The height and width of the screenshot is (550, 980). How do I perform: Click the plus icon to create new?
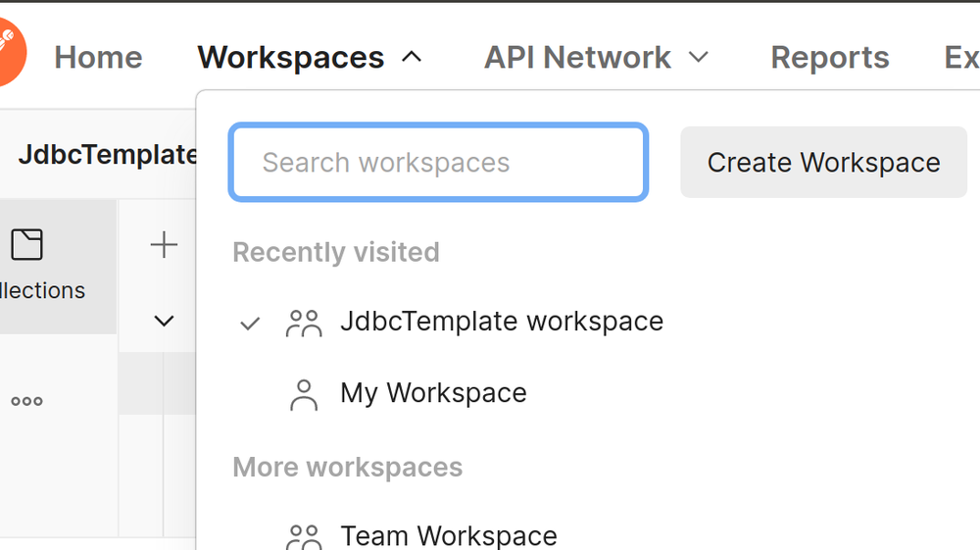pos(164,245)
